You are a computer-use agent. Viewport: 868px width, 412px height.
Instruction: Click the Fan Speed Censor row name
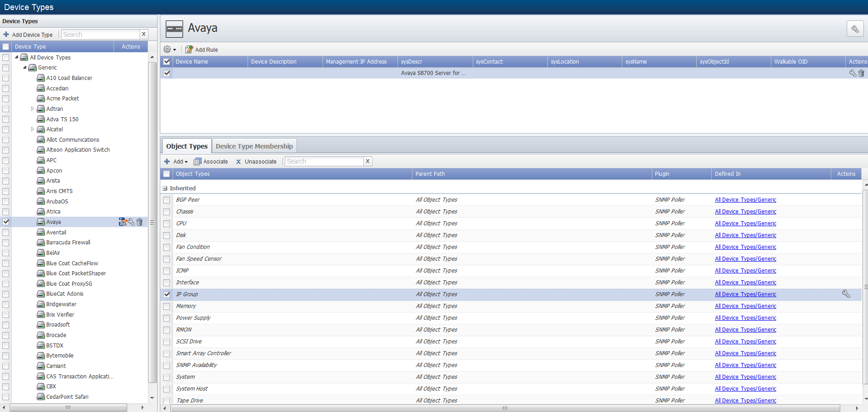[x=198, y=259]
